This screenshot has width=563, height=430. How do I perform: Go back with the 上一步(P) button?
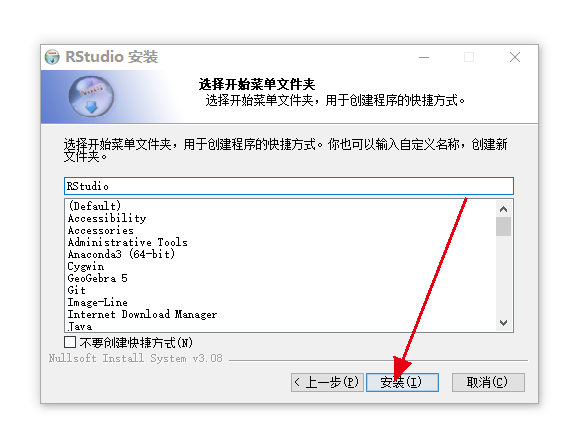tap(327, 382)
